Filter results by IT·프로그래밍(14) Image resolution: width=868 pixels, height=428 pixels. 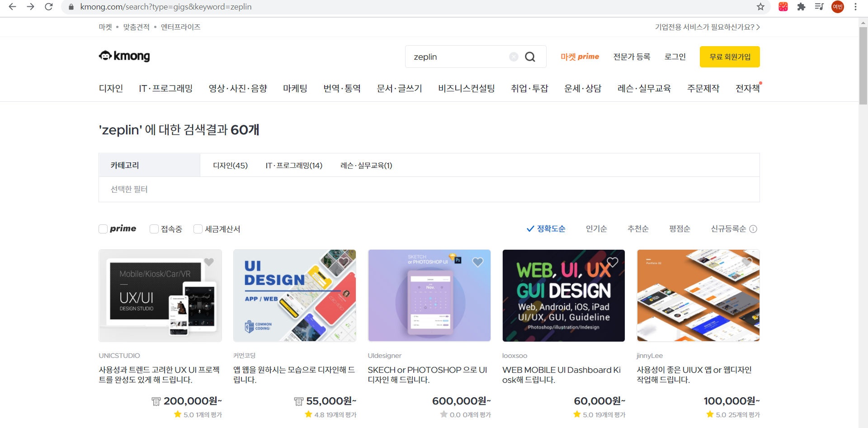(x=294, y=166)
